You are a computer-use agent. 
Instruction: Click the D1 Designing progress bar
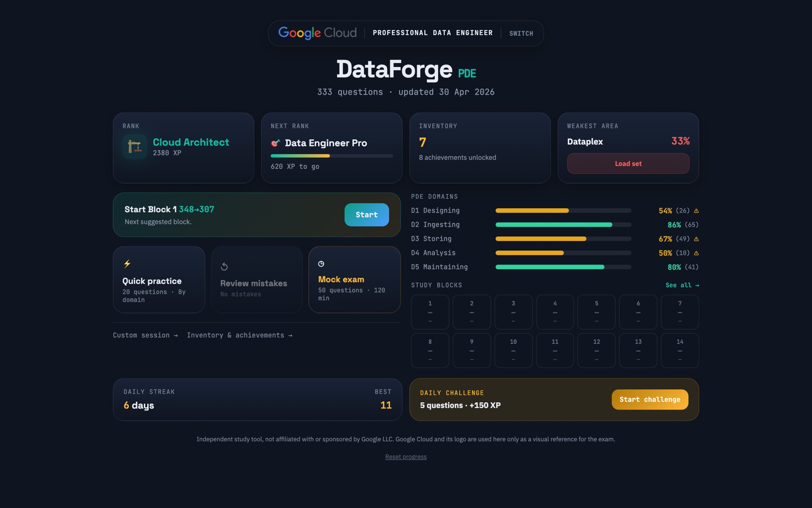pyautogui.click(x=563, y=211)
